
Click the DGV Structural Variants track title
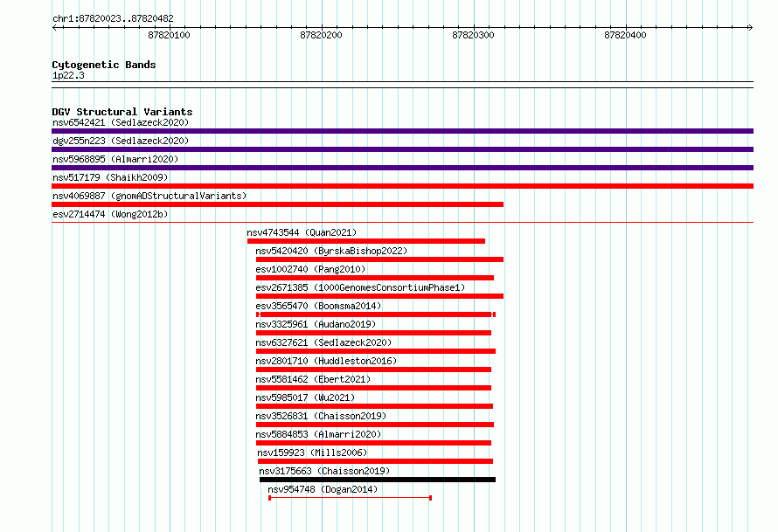[122, 112]
